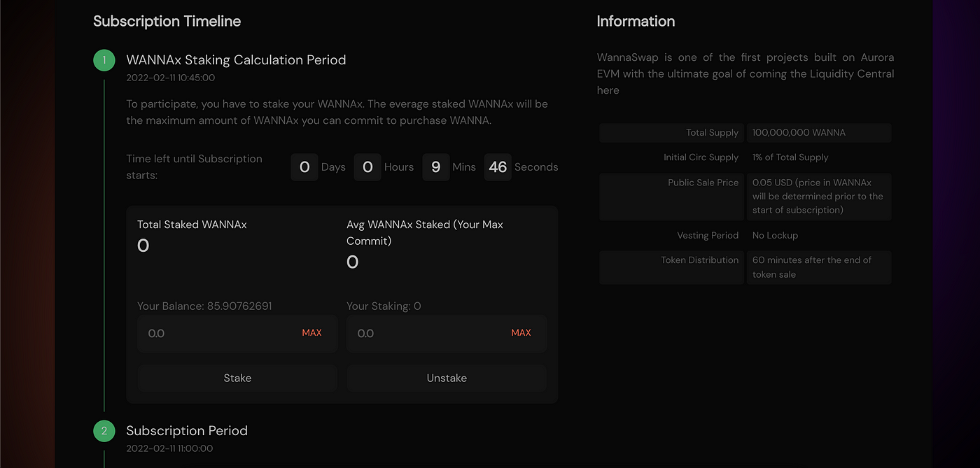Click Time left until Subscription starts text
This screenshot has height=468, width=980.
195,167
